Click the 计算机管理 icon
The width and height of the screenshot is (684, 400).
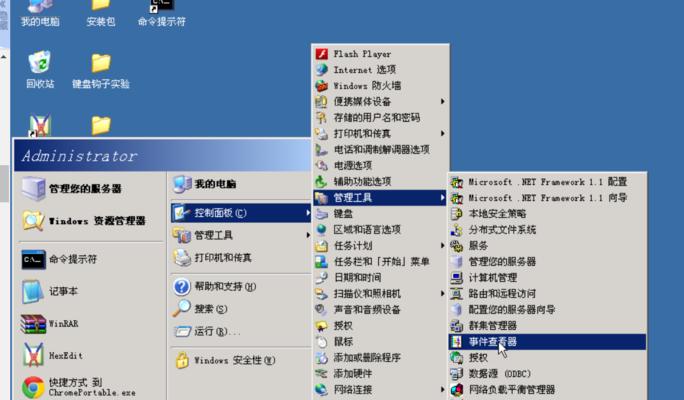pyautogui.click(x=457, y=277)
